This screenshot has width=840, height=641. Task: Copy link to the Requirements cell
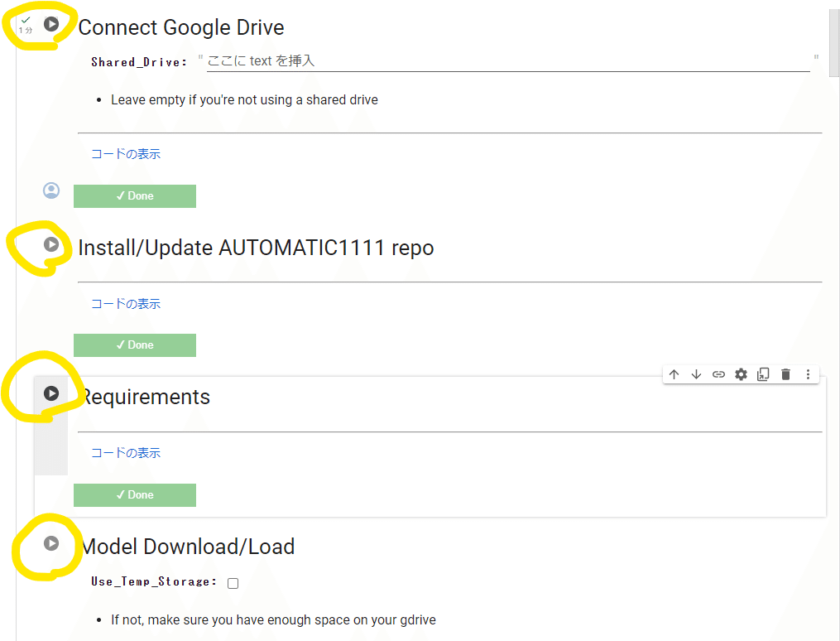click(x=718, y=374)
